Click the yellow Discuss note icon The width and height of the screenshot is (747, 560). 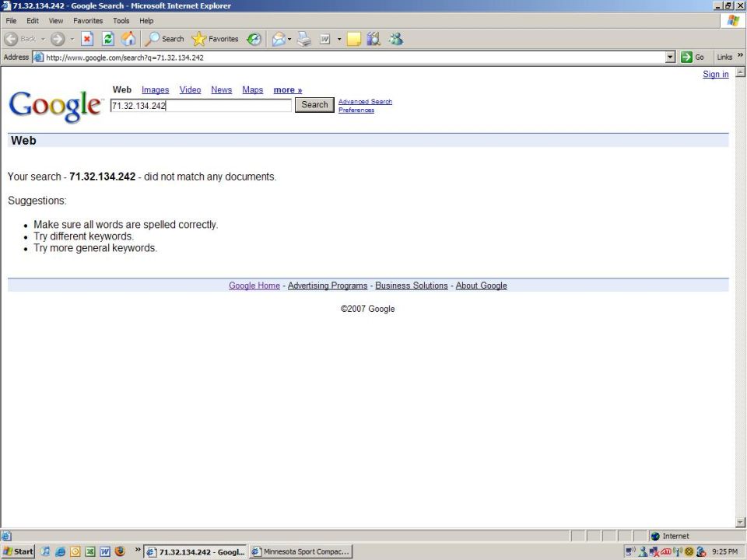(x=354, y=39)
